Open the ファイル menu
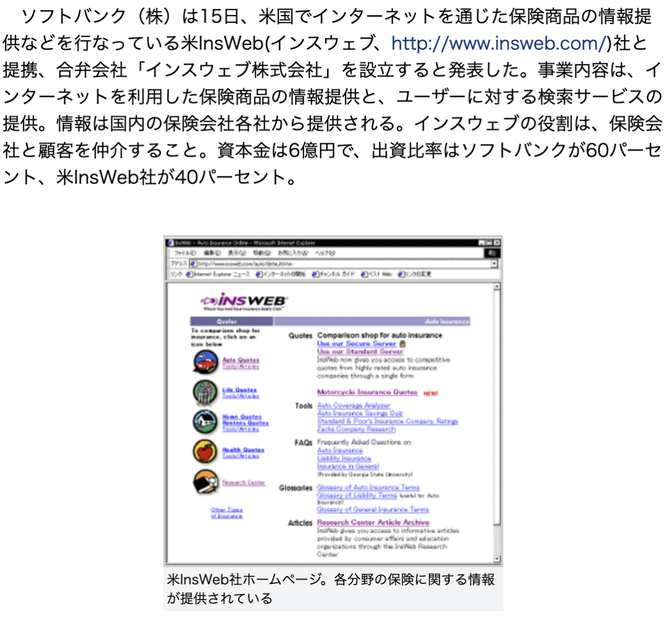 185,253
